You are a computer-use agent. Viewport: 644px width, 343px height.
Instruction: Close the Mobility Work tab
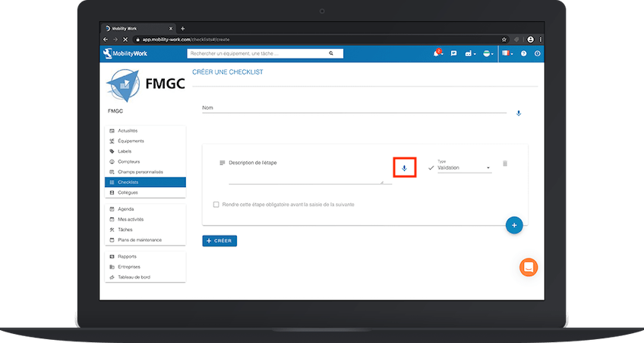tap(171, 28)
